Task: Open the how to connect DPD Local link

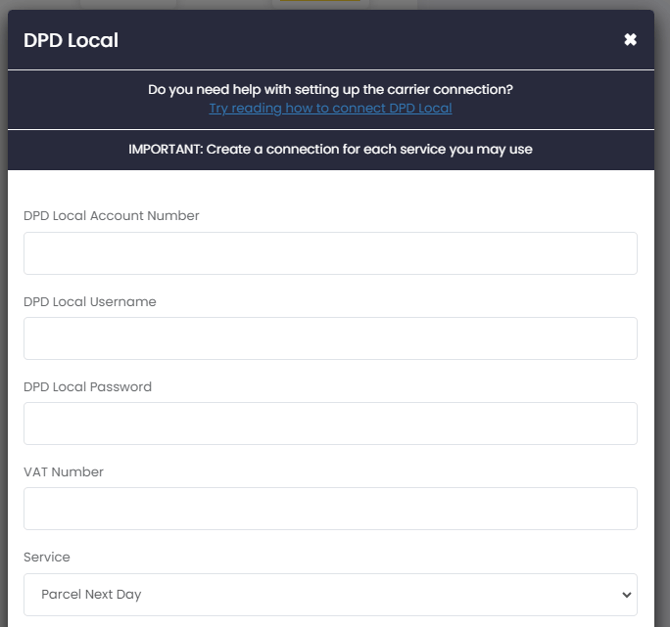Action: pyautogui.click(x=330, y=108)
